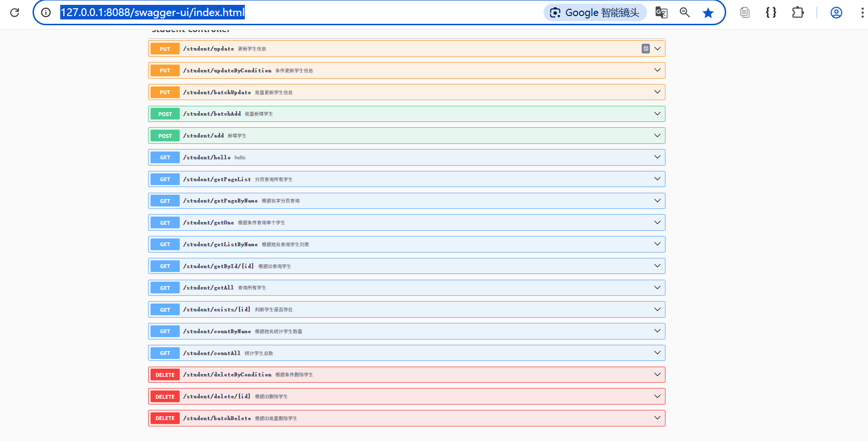Viewport: 868px width, 441px height.
Task: Click the 统计学生总数 description text
Action: tap(259, 354)
